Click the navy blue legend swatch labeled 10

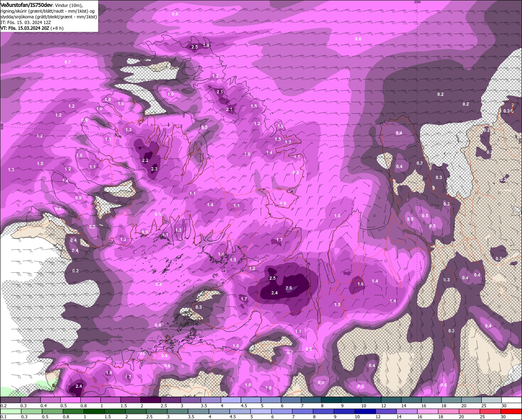(x=365, y=411)
